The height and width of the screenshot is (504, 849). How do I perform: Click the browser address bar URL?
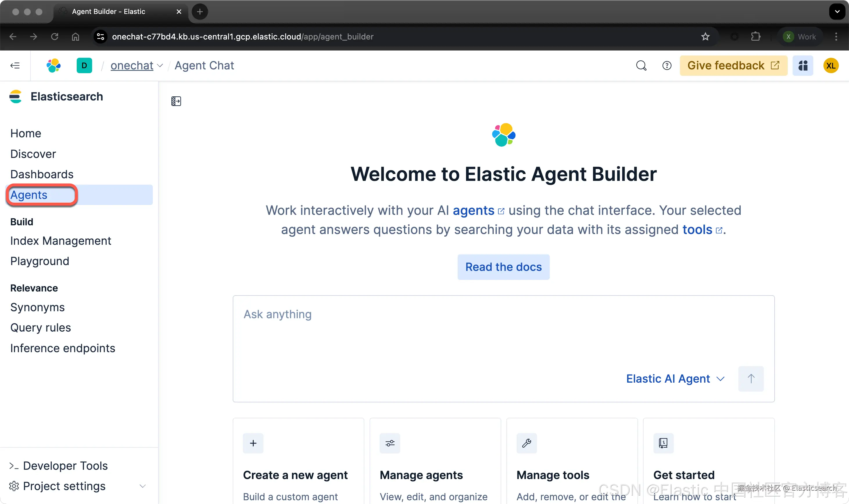tap(243, 37)
